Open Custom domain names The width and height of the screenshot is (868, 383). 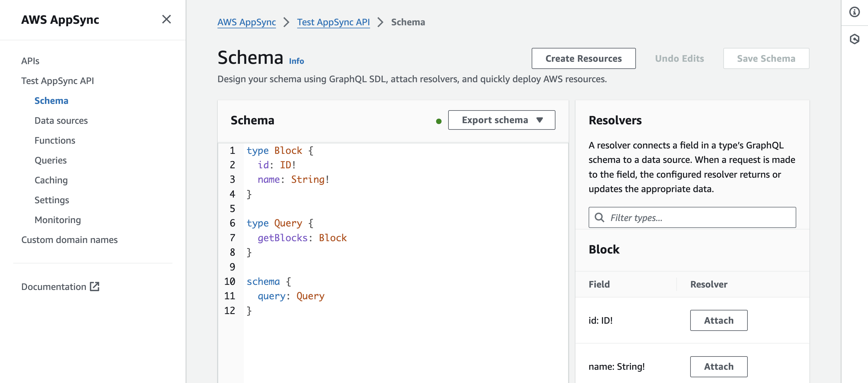pos(69,240)
